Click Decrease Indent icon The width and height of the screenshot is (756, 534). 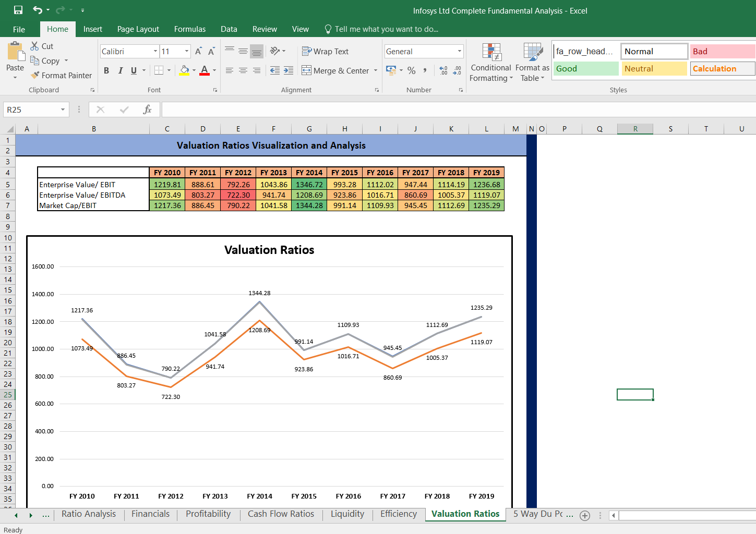[275, 70]
